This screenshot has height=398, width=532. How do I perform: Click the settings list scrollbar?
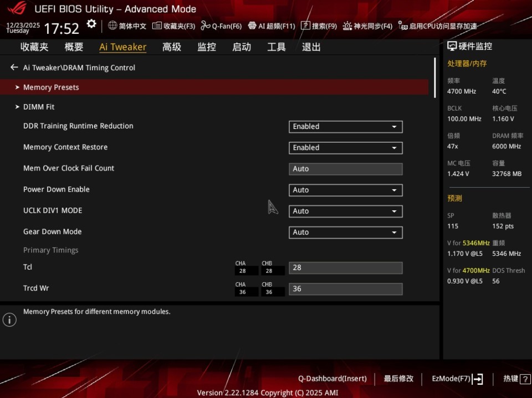[x=434, y=77]
